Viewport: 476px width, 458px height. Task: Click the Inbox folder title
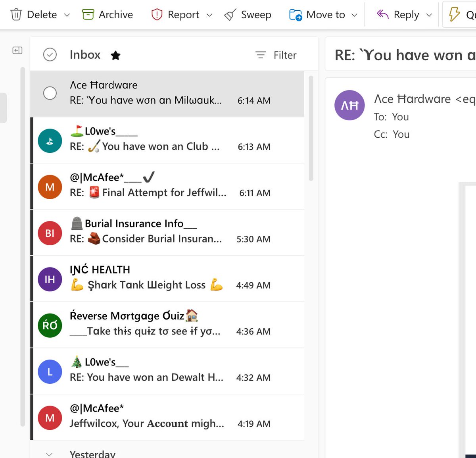[85, 55]
